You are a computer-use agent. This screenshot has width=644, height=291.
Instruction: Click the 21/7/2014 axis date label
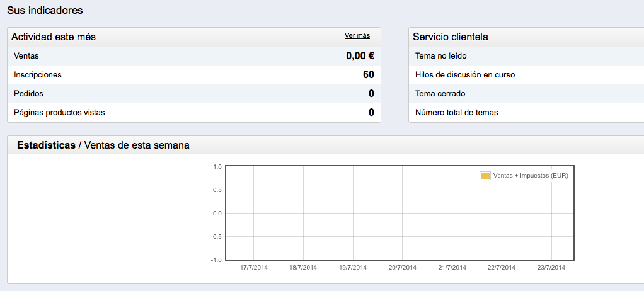[x=452, y=268]
